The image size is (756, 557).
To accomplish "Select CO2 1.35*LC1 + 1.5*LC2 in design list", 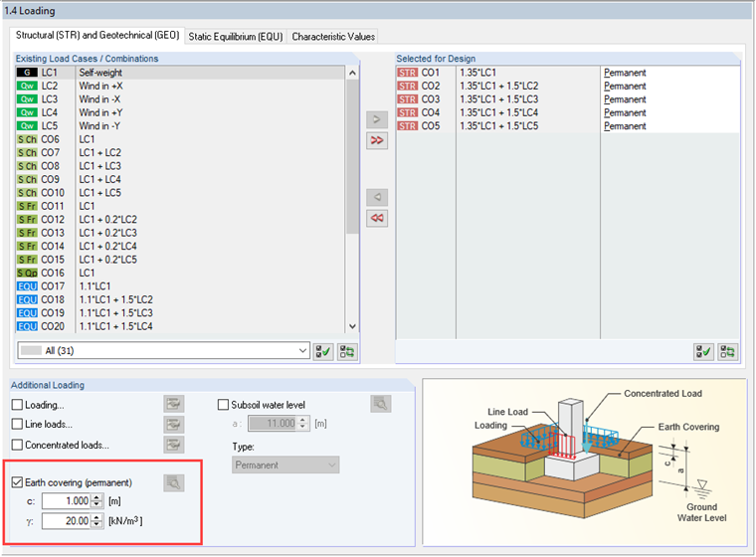I will 568,86.
